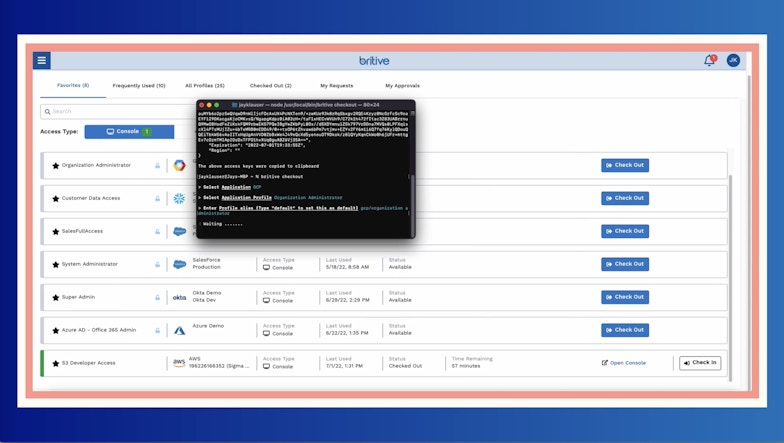
Task: Click 'Okta Demo' application name
Action: click(206, 293)
